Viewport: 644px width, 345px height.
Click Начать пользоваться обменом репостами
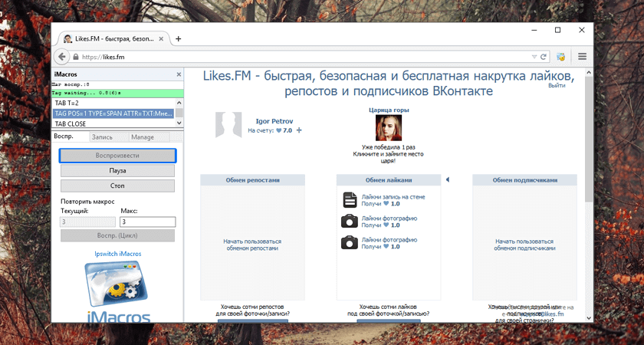(252, 245)
